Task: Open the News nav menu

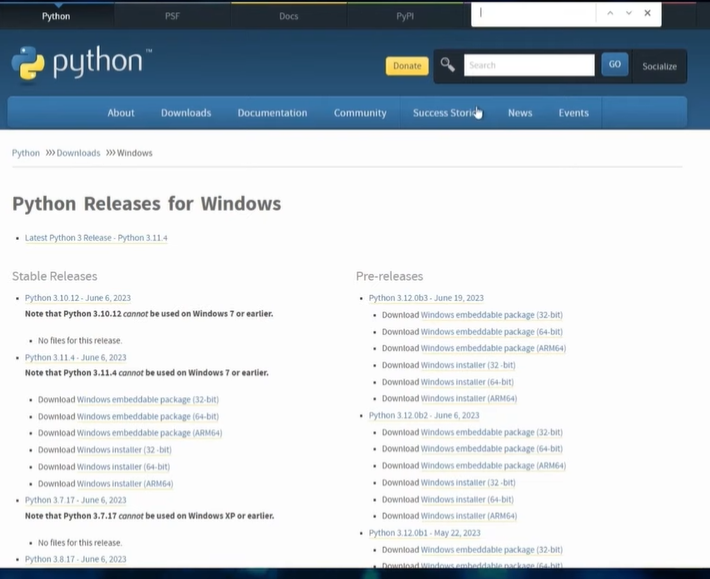Action: pyautogui.click(x=520, y=113)
